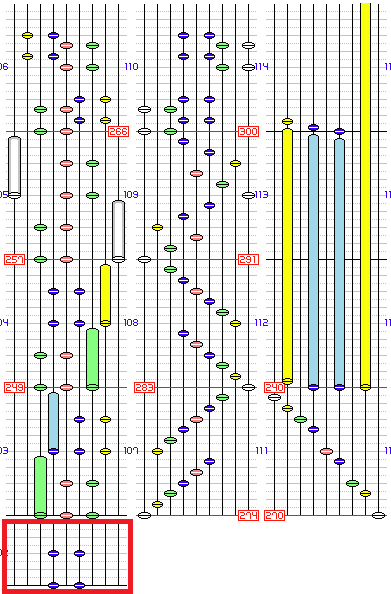Select measure number 109

[x=131, y=195]
